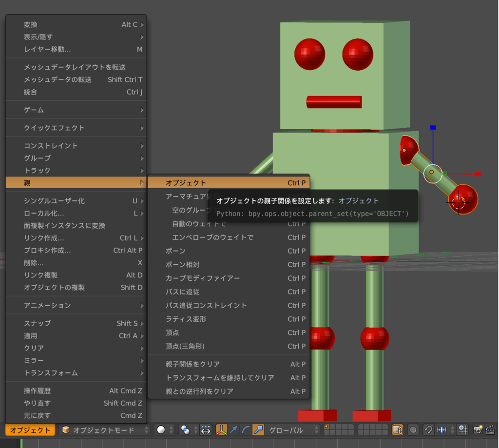Enable the rotate manipulator arc
This screenshot has height=448, width=499.
246,430
